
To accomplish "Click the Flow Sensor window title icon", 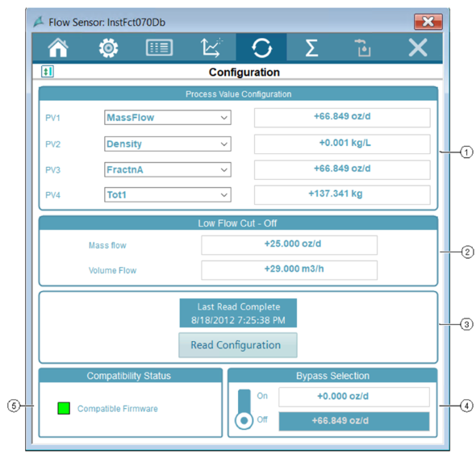I will click(x=39, y=22).
